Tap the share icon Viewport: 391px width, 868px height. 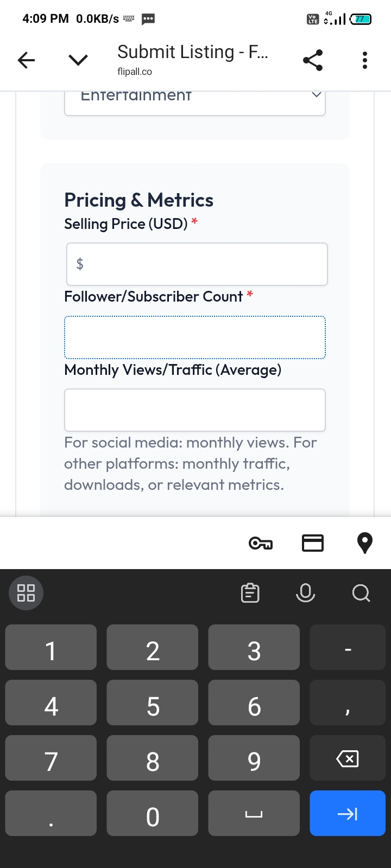(x=313, y=60)
